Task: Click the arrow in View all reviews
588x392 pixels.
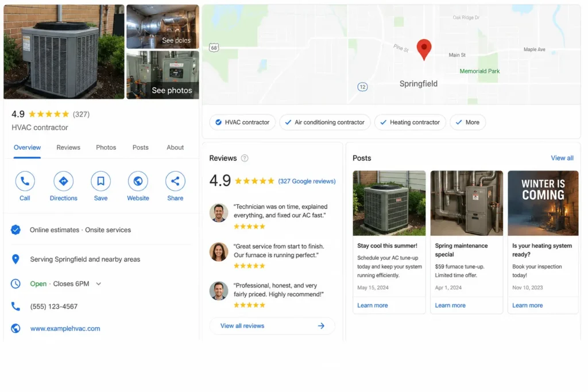Action: pos(321,325)
